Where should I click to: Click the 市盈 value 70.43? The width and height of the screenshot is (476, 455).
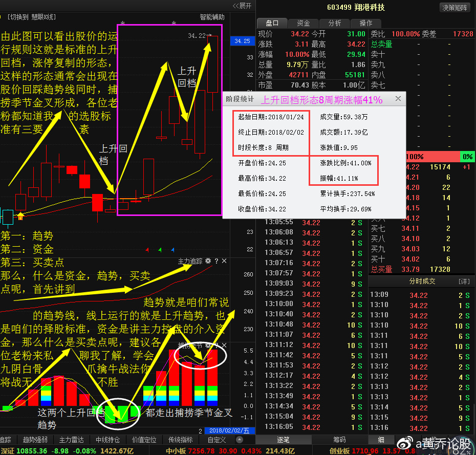(x=299, y=85)
